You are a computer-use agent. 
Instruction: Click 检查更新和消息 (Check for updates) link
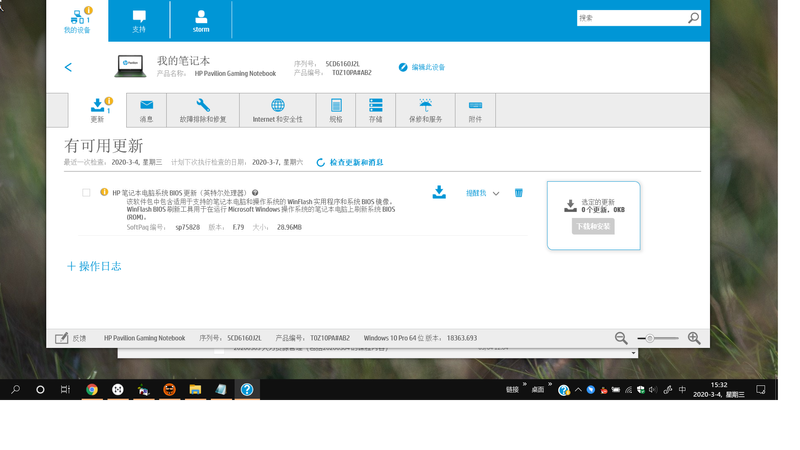(x=350, y=162)
